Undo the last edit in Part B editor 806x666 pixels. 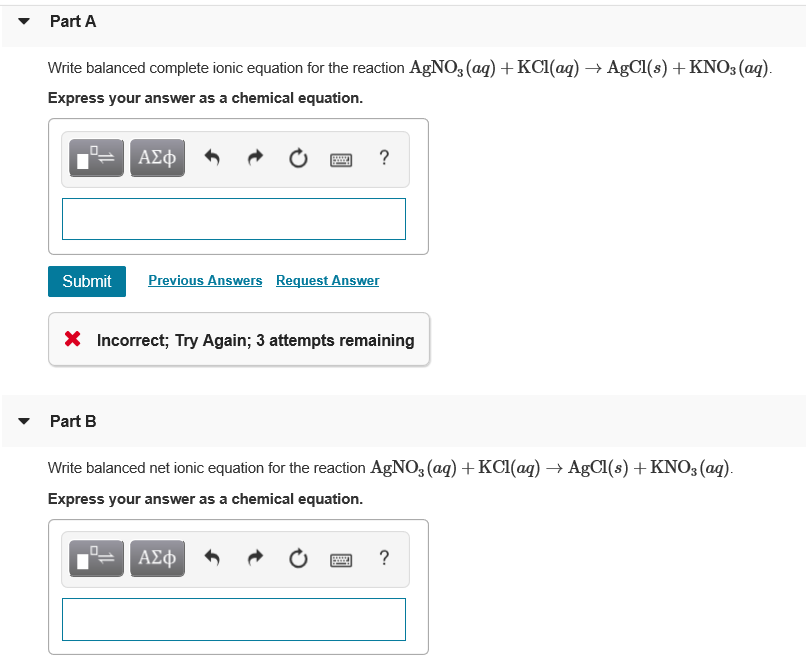coord(211,557)
